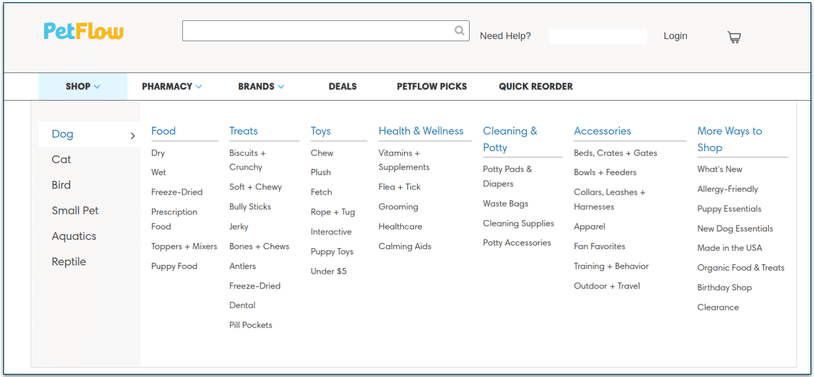
Task: Open PETFLOW PICKS in the navigation
Action: click(431, 87)
